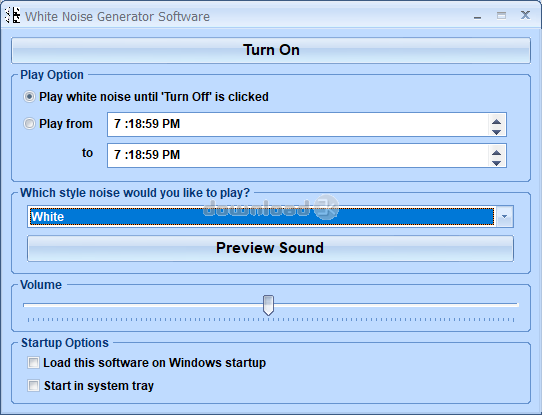Viewport: 542px width, 415px height.
Task: Click the Preview Sound button
Action: click(x=270, y=248)
